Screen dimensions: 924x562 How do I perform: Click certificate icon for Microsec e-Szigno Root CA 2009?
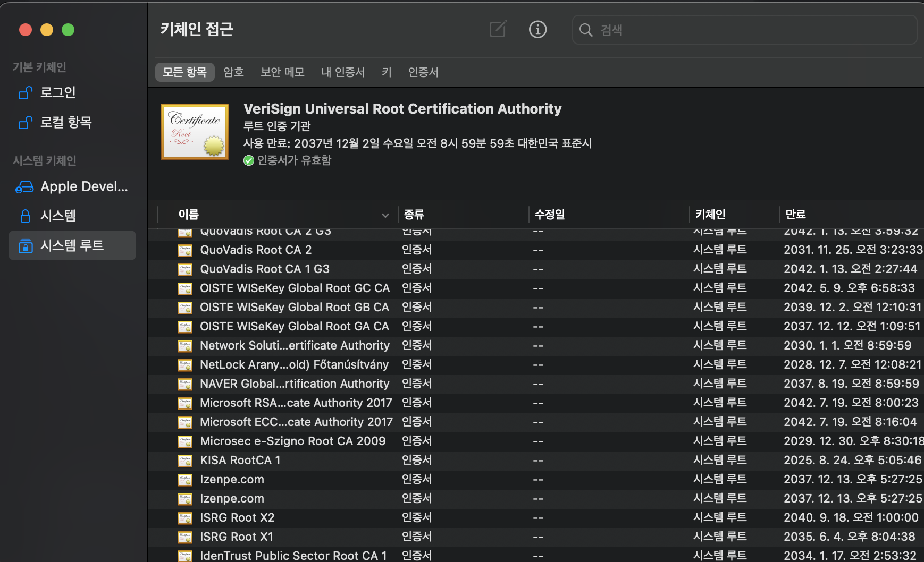185,441
